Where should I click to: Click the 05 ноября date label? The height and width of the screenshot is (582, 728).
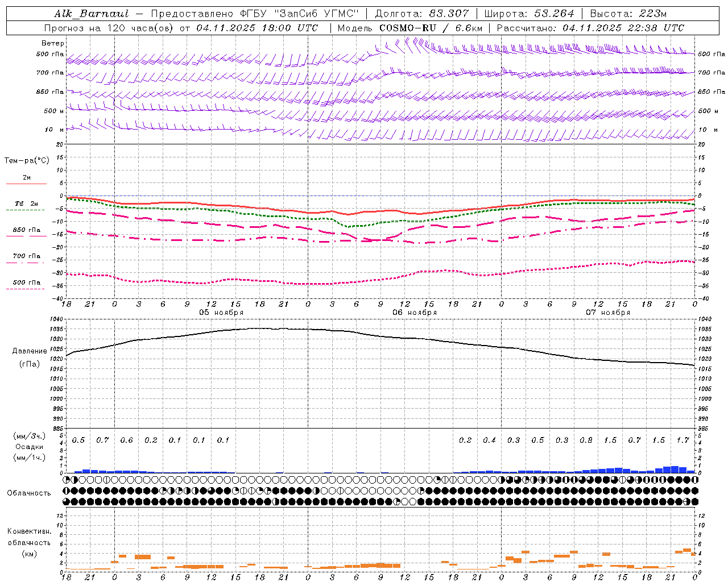(221, 313)
